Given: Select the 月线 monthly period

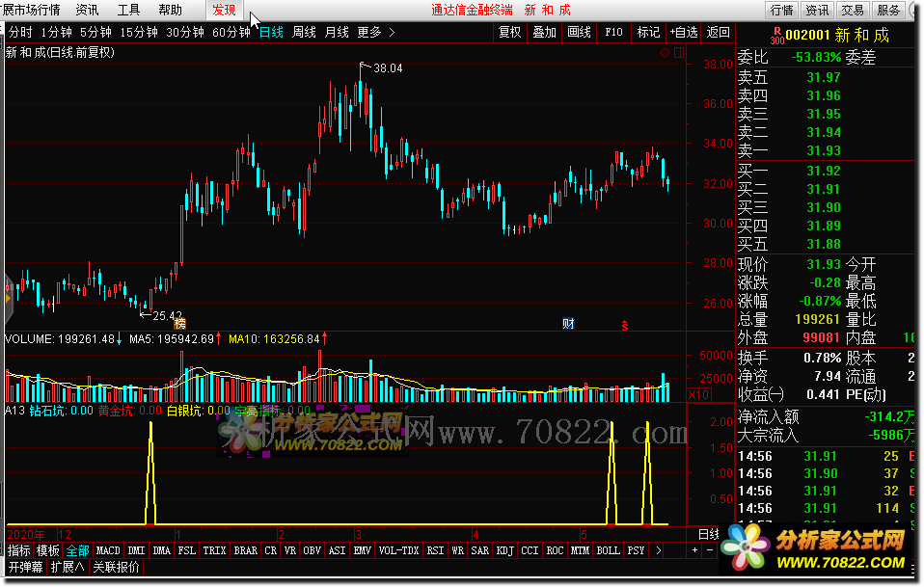Looking at the screenshot, I should tap(337, 33).
